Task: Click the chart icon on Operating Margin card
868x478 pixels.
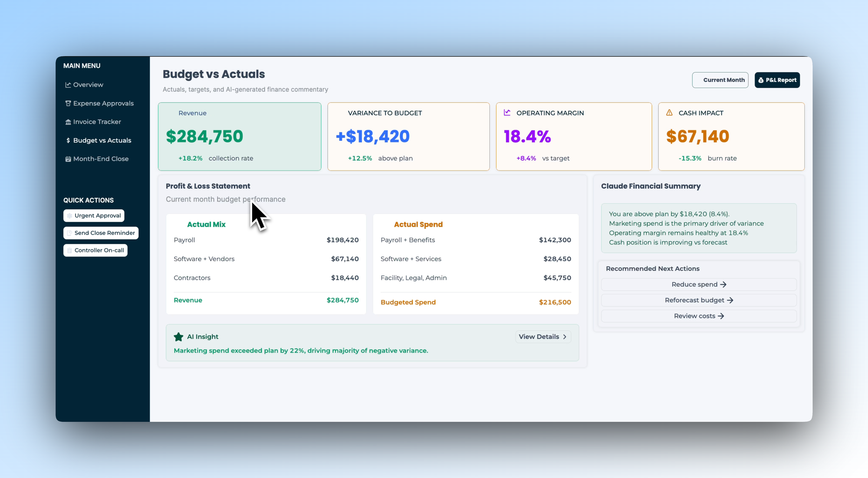Action: (x=507, y=113)
